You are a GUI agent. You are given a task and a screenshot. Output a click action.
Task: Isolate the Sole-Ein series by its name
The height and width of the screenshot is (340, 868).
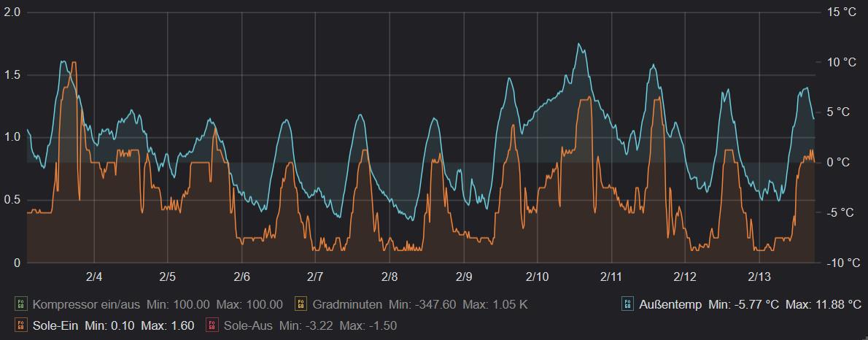(55, 325)
